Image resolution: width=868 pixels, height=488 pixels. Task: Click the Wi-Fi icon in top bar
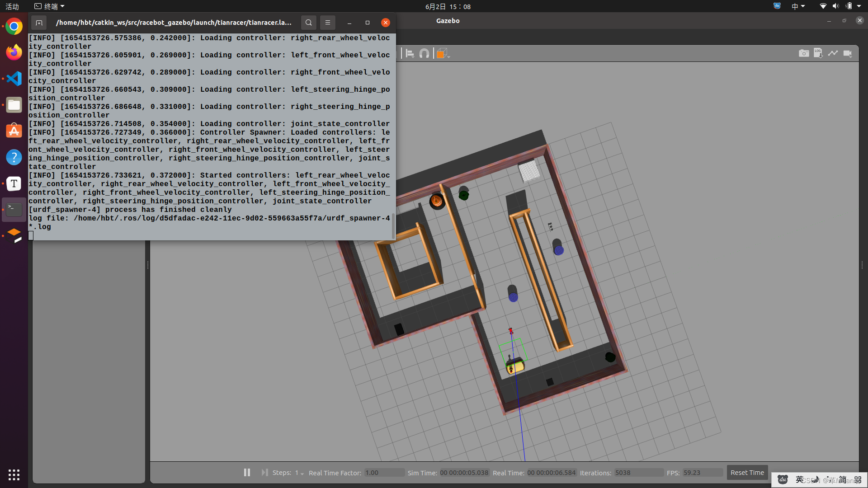click(x=823, y=6)
